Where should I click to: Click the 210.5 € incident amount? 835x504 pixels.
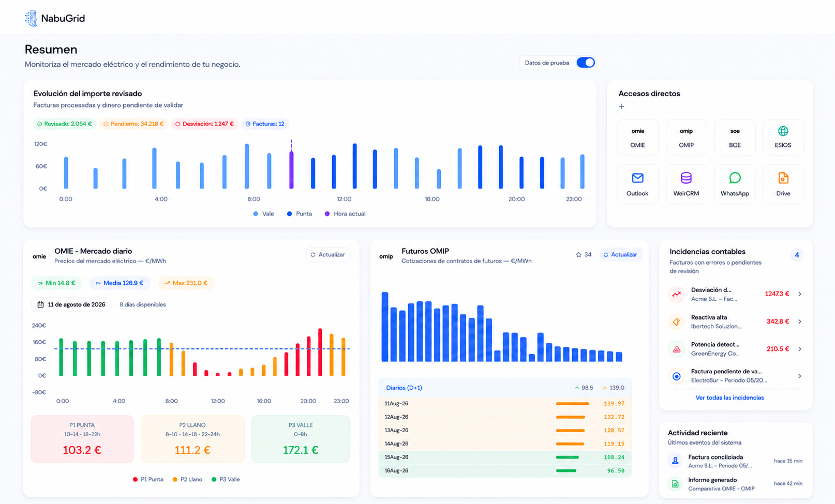click(x=778, y=349)
